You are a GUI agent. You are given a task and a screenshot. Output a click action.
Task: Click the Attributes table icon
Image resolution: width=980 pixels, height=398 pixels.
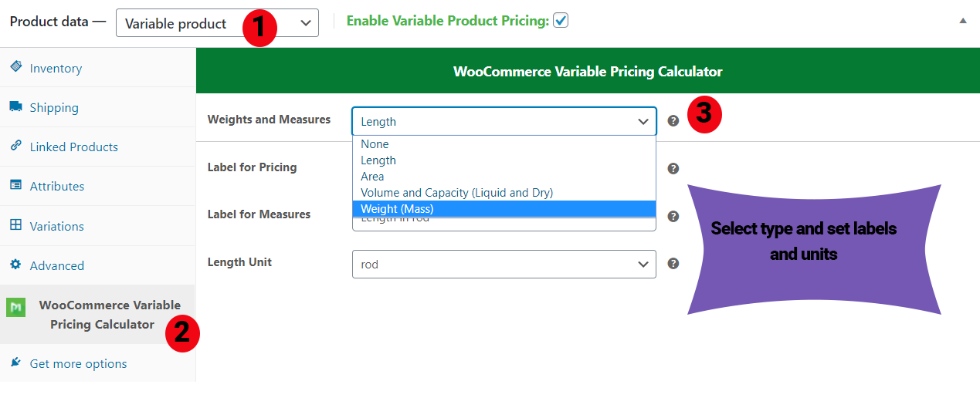pos(15,185)
